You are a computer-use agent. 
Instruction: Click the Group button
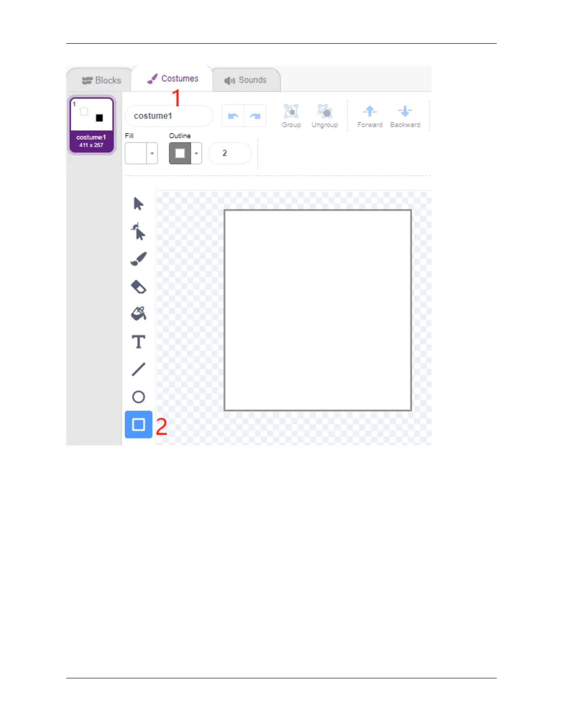[291, 116]
